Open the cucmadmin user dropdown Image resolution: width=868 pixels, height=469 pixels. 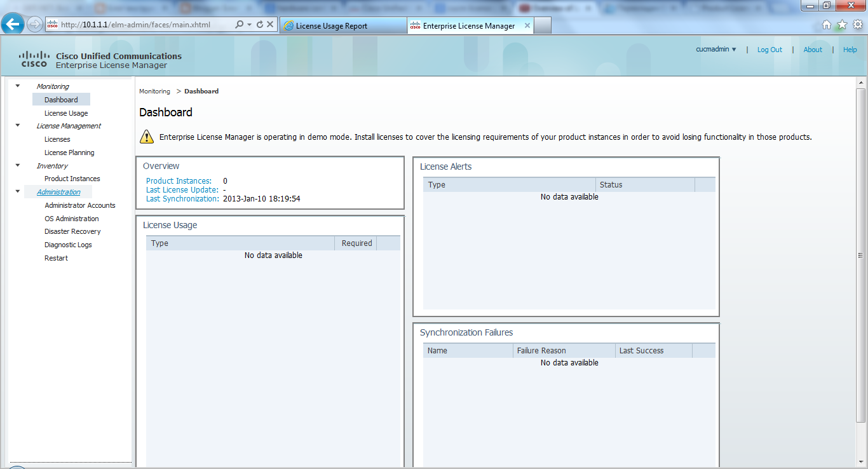(716, 49)
